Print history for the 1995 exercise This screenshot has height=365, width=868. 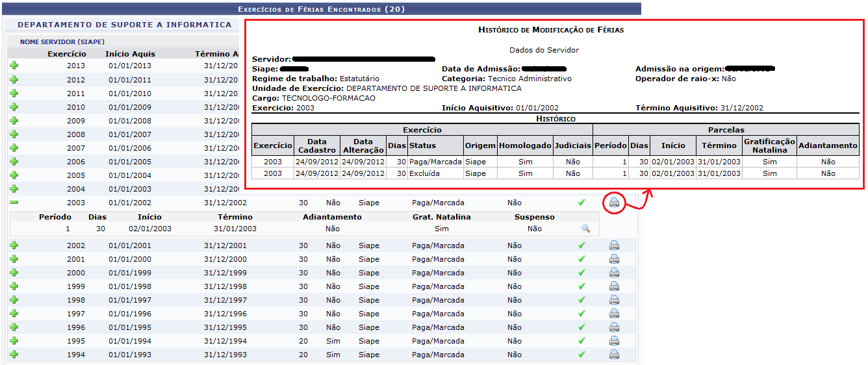click(614, 341)
